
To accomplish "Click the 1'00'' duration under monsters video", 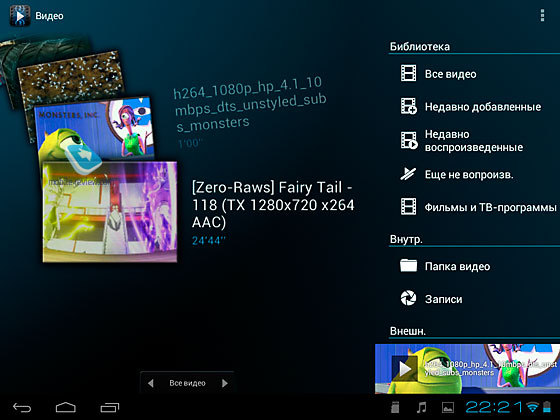I will pos(190,144).
